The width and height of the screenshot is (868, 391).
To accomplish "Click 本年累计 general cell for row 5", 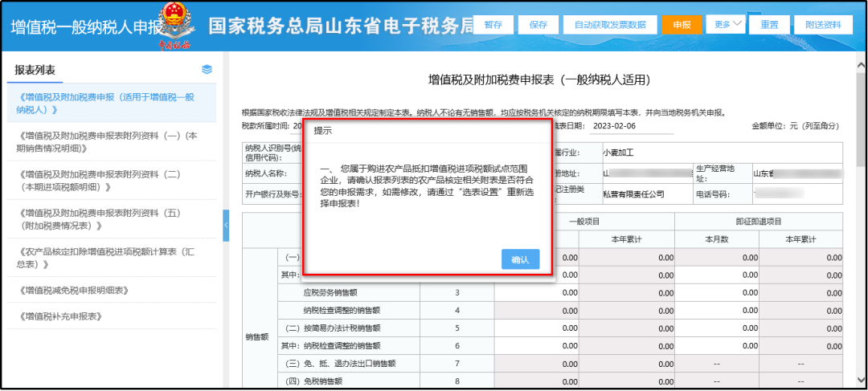I will point(627,328).
